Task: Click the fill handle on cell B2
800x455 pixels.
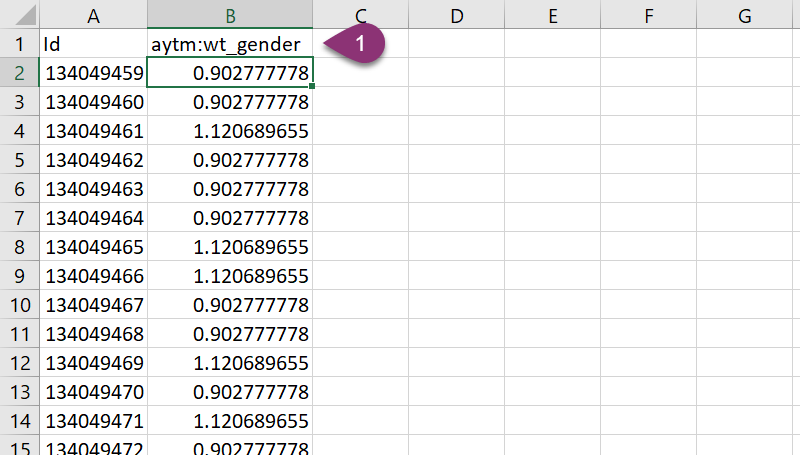Action: [313, 87]
